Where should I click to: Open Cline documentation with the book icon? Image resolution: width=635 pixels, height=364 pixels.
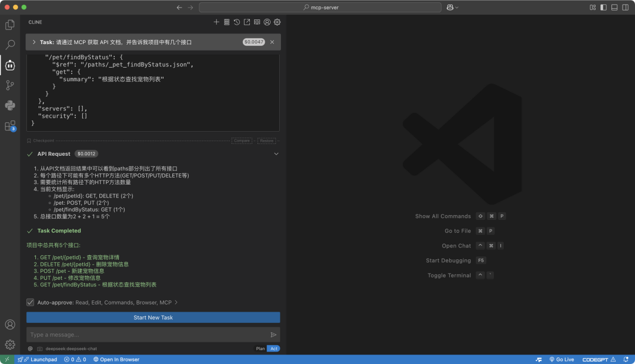[257, 22]
